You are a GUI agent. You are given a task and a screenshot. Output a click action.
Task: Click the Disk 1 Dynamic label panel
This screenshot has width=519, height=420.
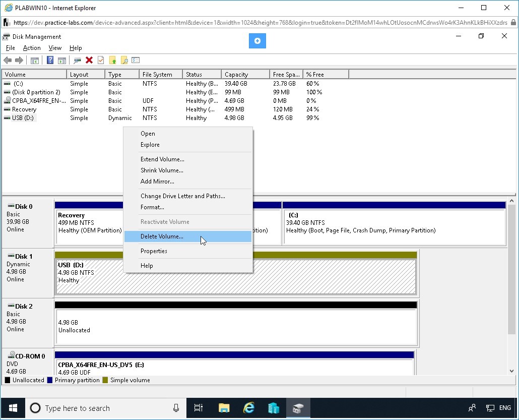(x=28, y=273)
